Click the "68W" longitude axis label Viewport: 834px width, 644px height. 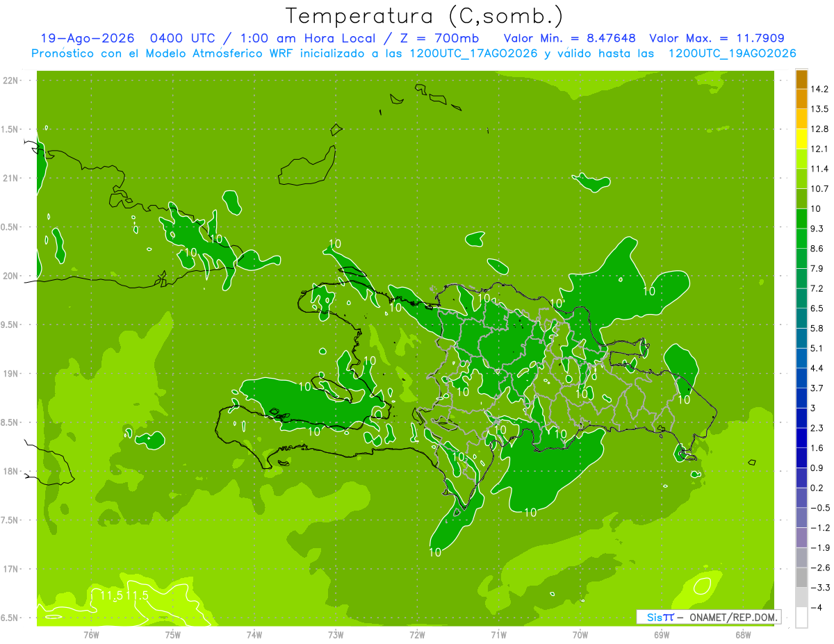pos(743,635)
